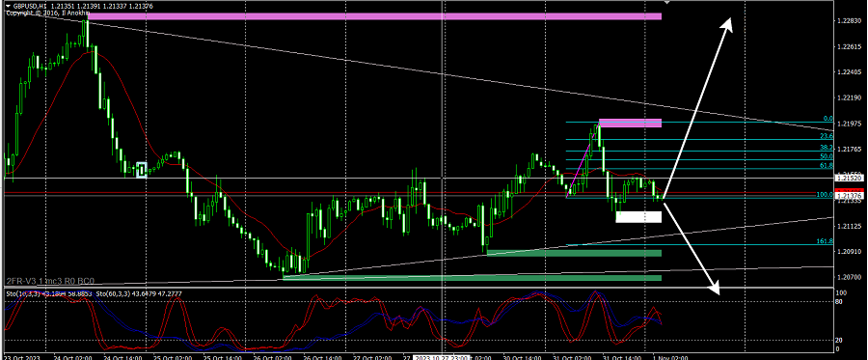868x360 pixels.
Task: Select the upper green support zone rectangle
Action: 574,253
